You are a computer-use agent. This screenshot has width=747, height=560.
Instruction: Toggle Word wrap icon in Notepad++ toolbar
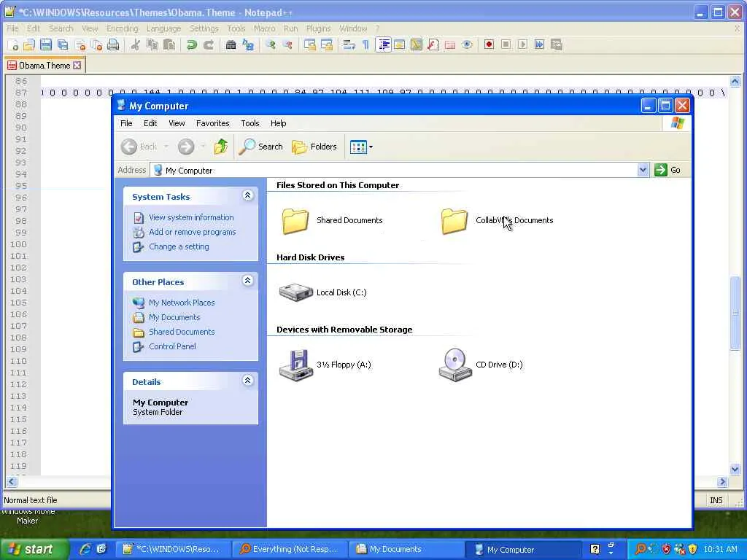pos(349,44)
